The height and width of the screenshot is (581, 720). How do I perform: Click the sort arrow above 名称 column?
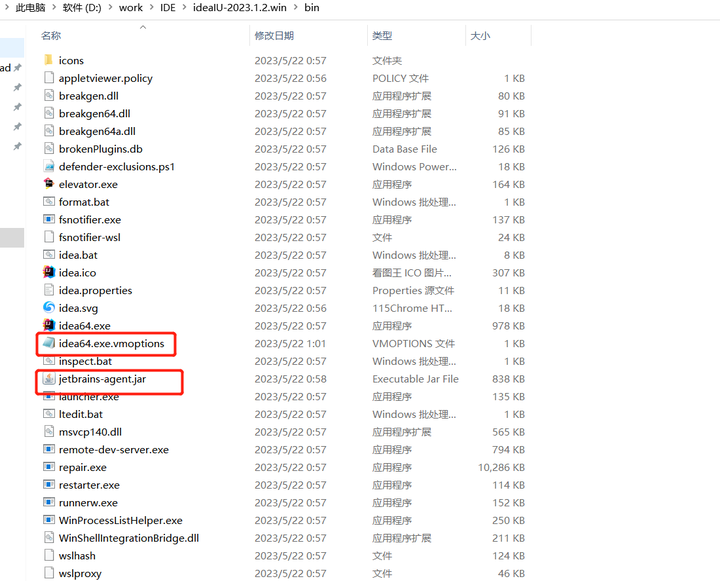(x=143, y=27)
